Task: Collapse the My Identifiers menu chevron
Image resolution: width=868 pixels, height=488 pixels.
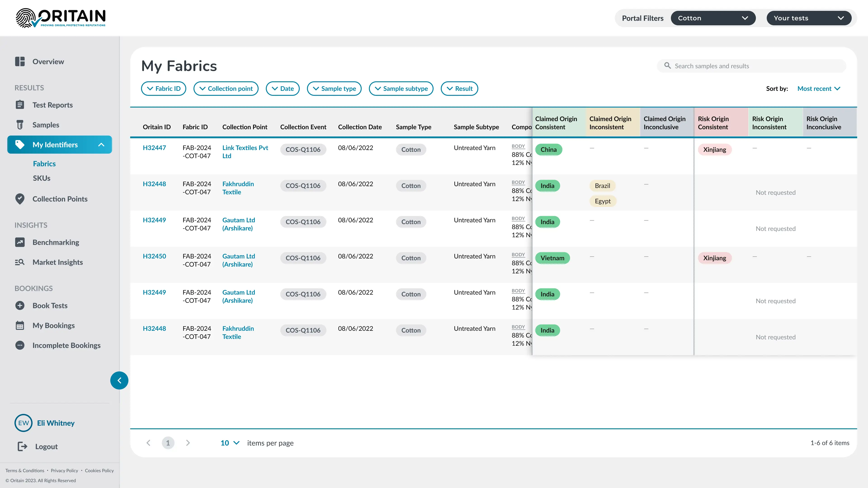Action: tap(101, 145)
